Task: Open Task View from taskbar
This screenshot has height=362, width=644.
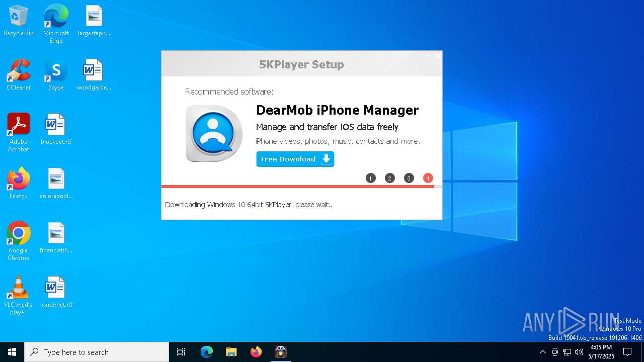Action: (181, 352)
